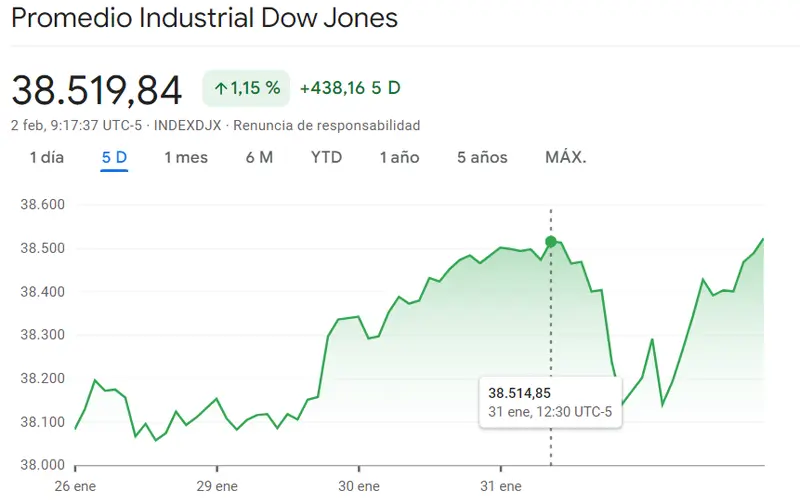
Task: Click the 29 ene date axis label
Action: [x=218, y=486]
